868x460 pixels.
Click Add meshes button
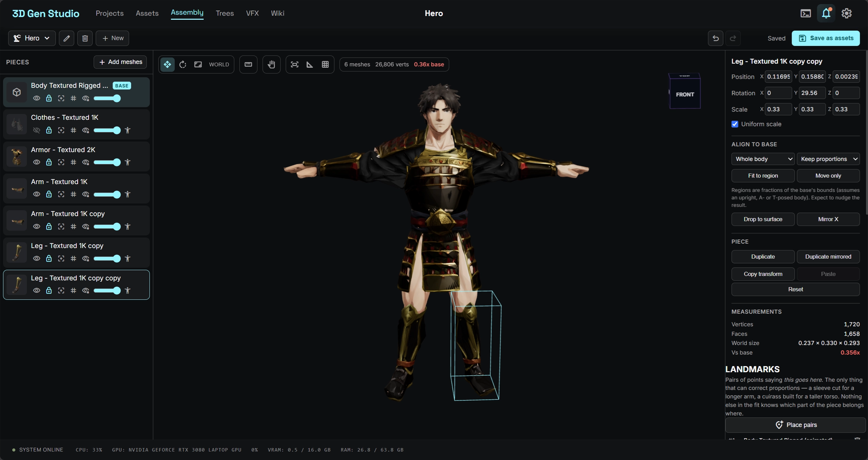(x=121, y=62)
